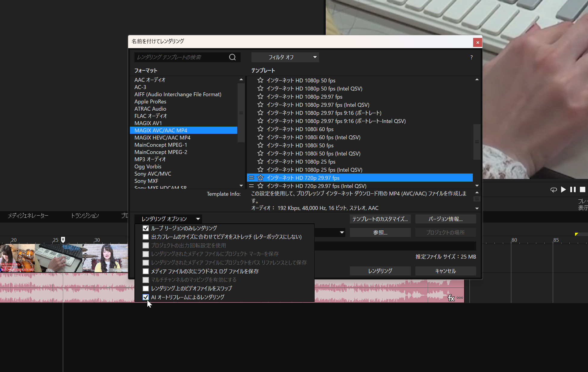Click the file name input field
This screenshot has height=372, width=588.
[395, 246]
